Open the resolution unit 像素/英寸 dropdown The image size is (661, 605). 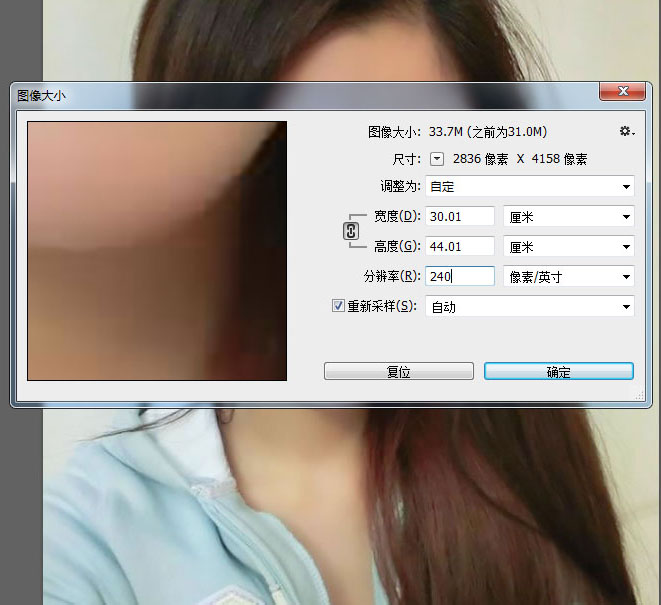pyautogui.click(x=569, y=277)
